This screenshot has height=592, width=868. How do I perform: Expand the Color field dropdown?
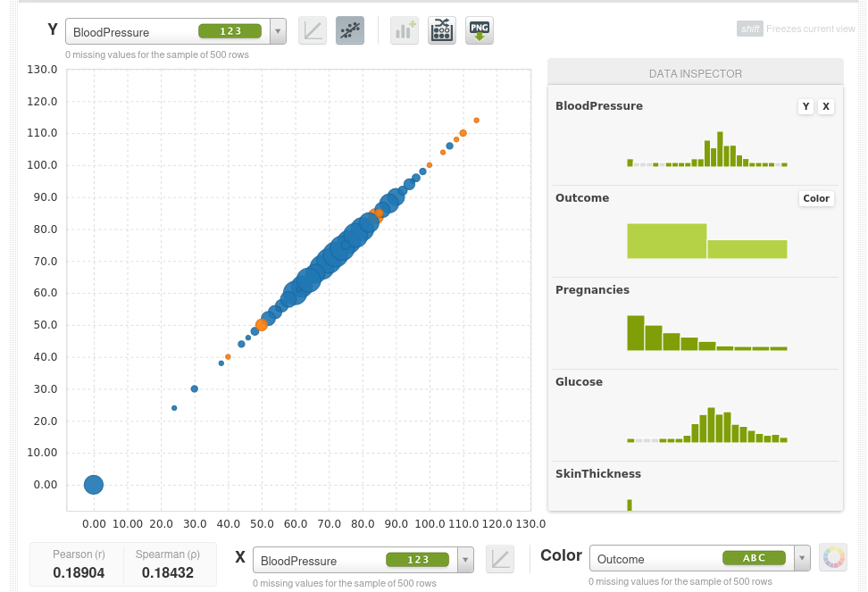[x=802, y=559]
